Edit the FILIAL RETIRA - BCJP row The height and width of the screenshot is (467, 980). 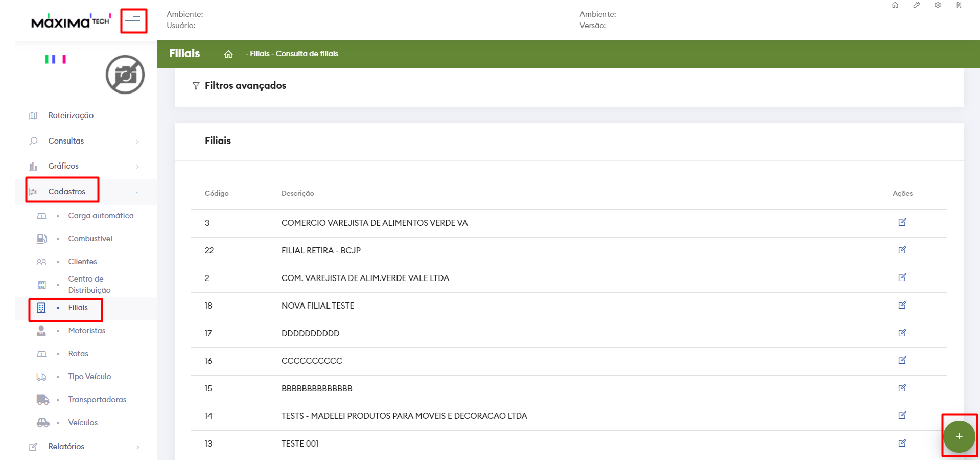click(x=902, y=250)
